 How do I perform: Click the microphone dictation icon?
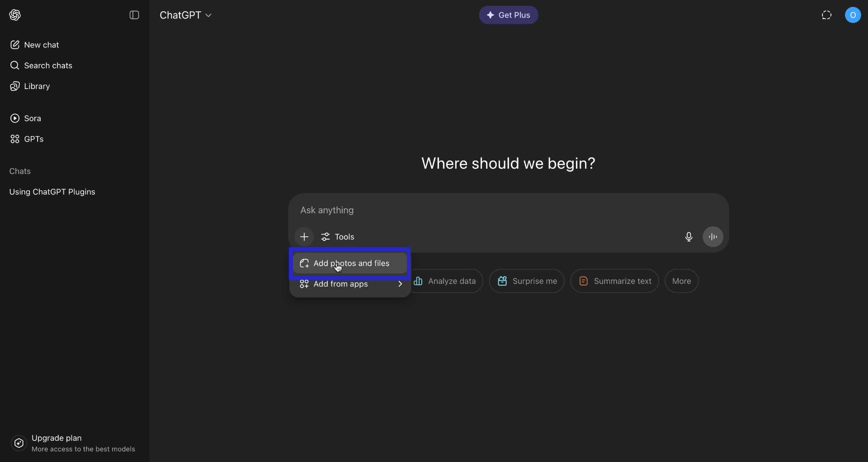coord(689,237)
